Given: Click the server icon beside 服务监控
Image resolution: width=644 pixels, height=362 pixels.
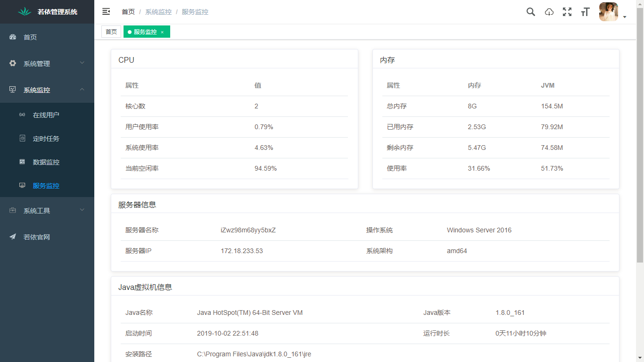Looking at the screenshot, I should pyautogui.click(x=22, y=186).
